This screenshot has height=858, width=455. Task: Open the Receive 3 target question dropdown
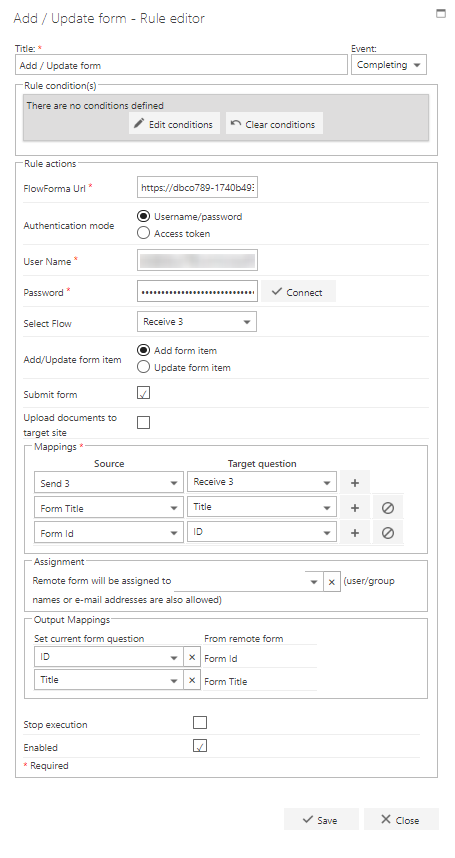pyautogui.click(x=262, y=482)
